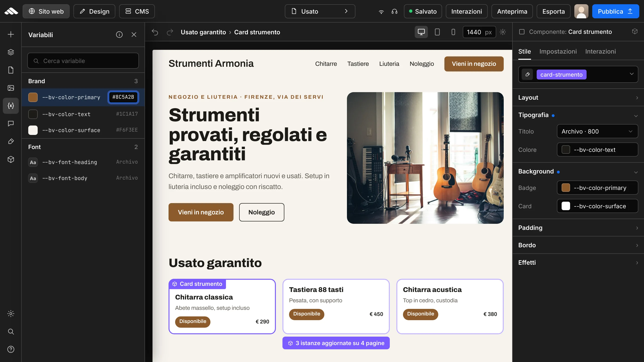The image size is (644, 362).
Task: Open the Usato page selector dropdown
Action: point(320,11)
